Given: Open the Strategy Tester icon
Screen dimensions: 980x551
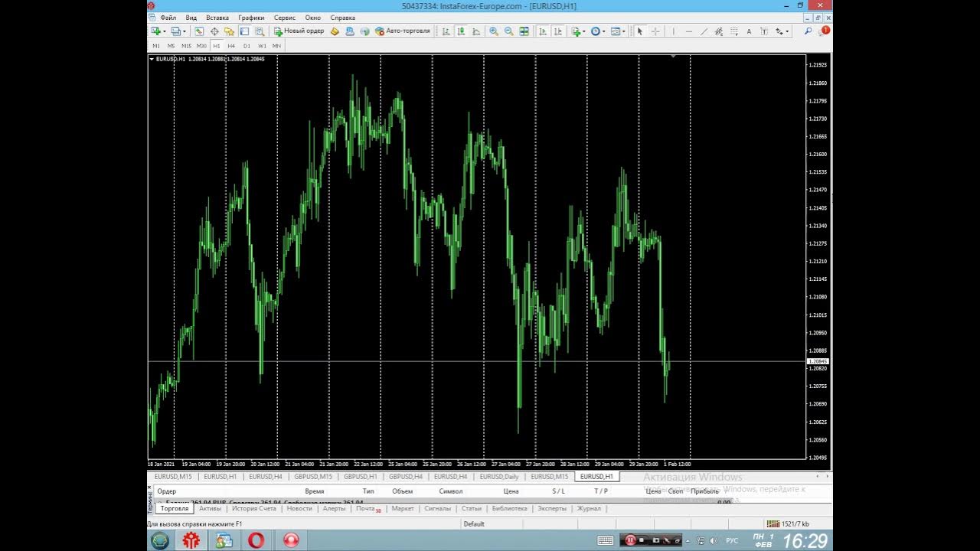Looking at the screenshot, I should tap(260, 31).
